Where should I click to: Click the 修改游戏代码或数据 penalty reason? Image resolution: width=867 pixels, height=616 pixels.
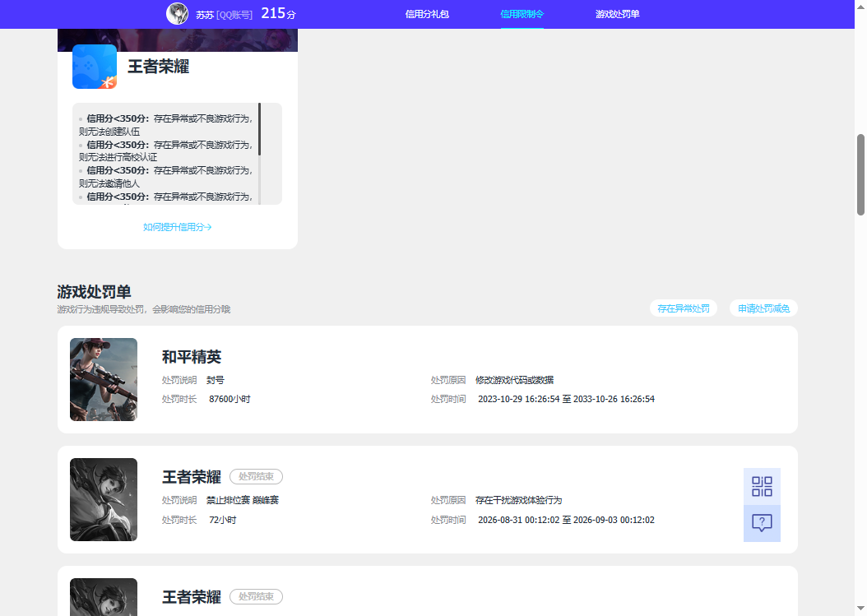tap(514, 381)
